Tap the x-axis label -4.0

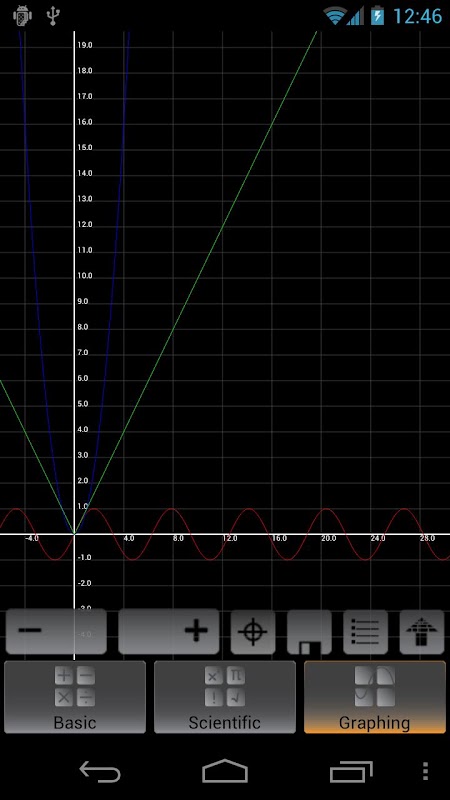[x=32, y=538]
